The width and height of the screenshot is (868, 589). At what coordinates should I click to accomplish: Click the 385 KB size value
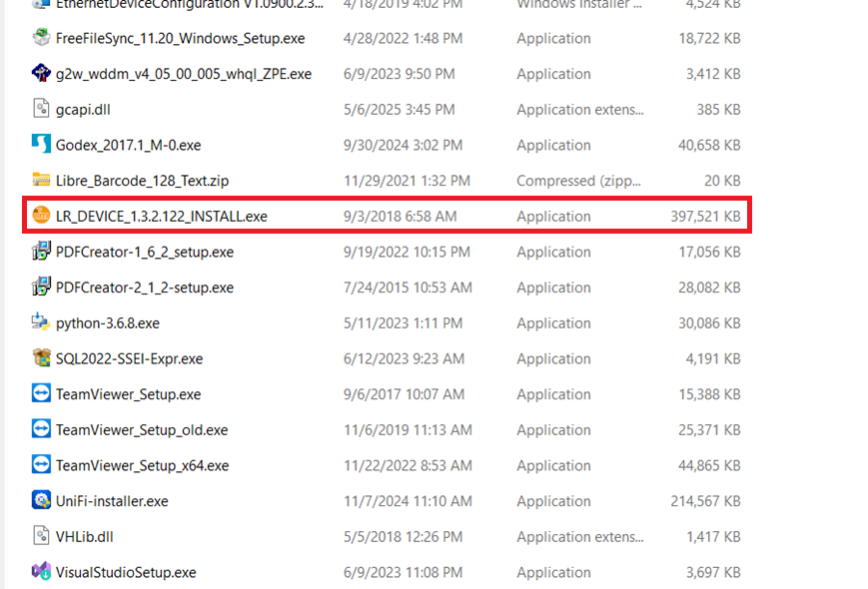pyautogui.click(x=718, y=110)
